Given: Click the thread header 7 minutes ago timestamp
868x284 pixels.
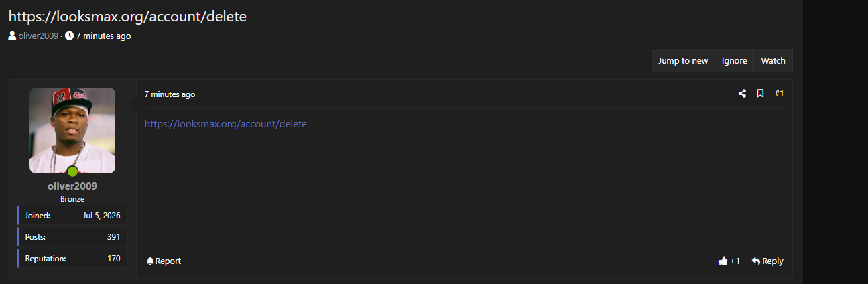Looking at the screenshot, I should click(x=103, y=35).
